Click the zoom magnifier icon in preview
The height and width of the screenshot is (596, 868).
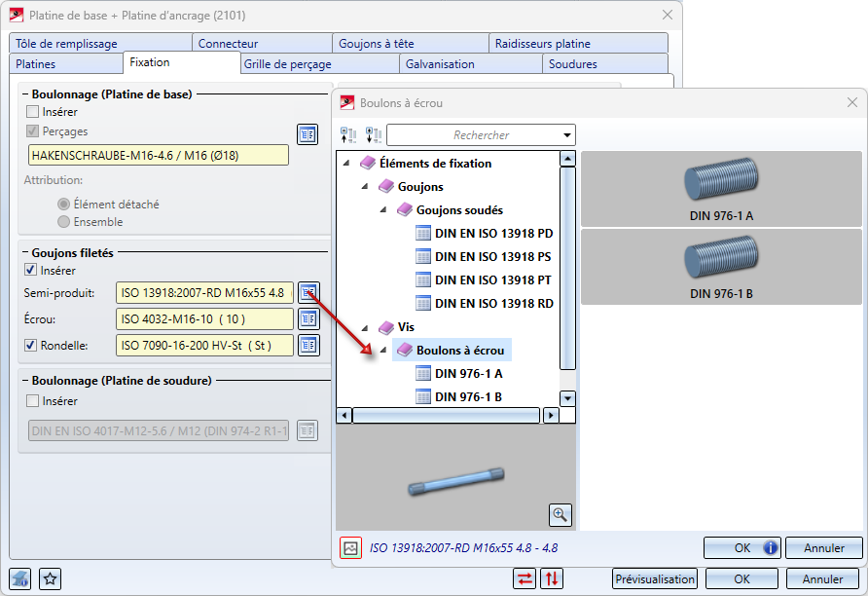(x=560, y=514)
